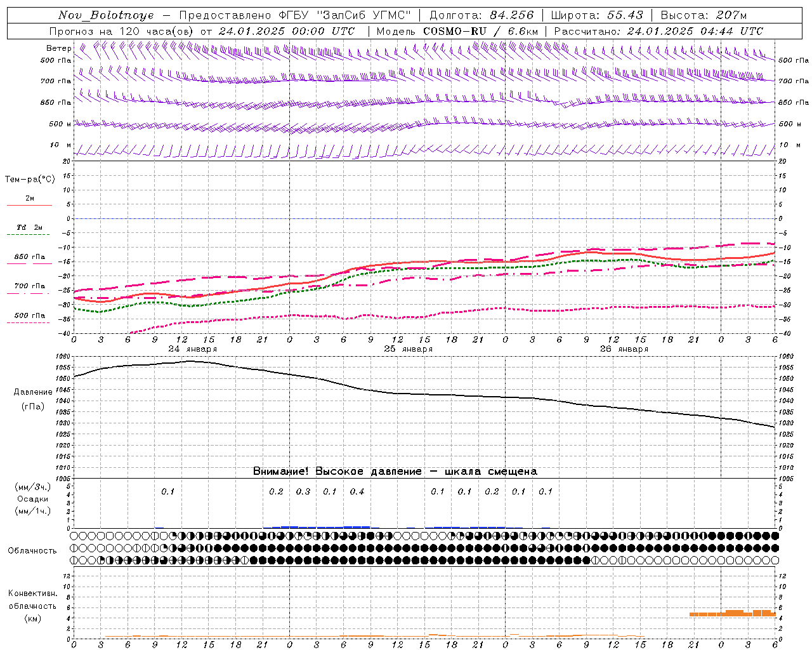The width and height of the screenshot is (812, 650).
Task: Click the Внимание! Высокое давление warning text
Action: tap(395, 472)
